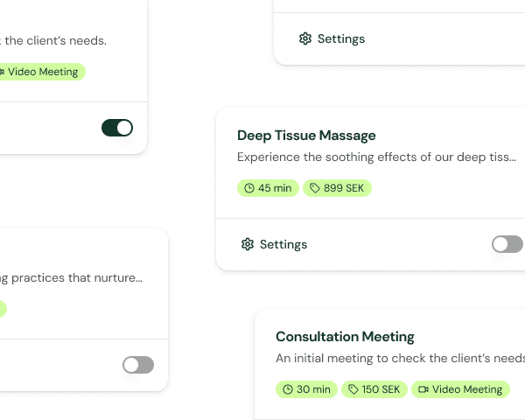Click the gear icon in top Settings row
525x420 pixels.
304,38
